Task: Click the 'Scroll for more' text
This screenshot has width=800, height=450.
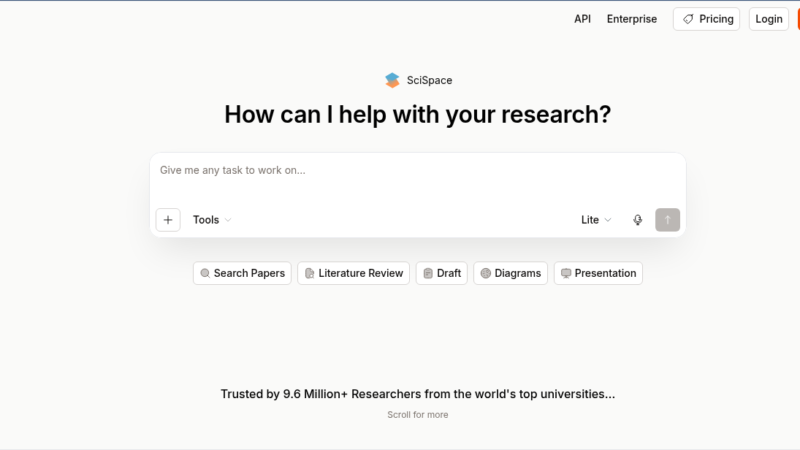Action: 418,415
